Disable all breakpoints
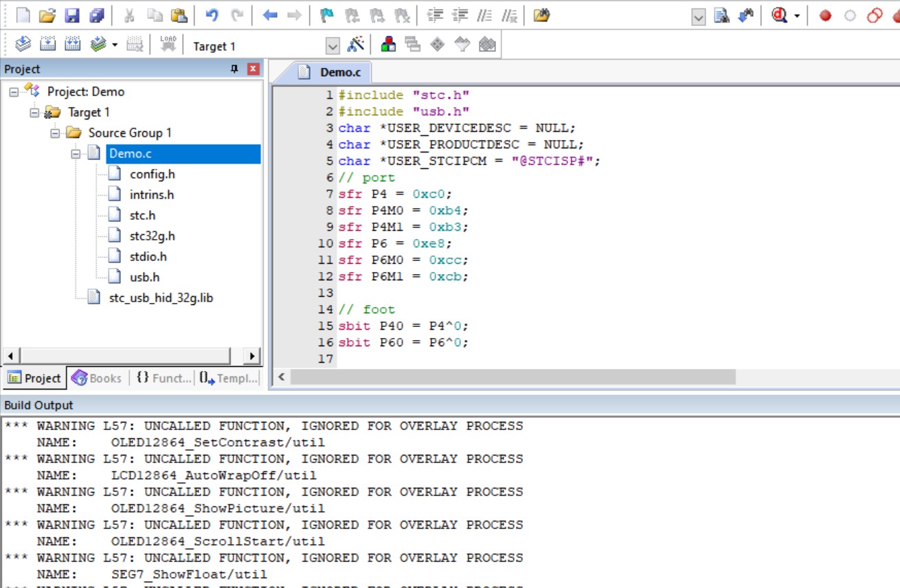900x588 pixels. 875,16
